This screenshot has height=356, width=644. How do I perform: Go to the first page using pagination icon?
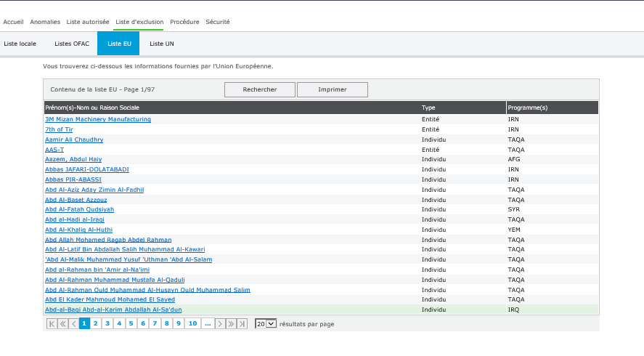pyautogui.click(x=51, y=323)
